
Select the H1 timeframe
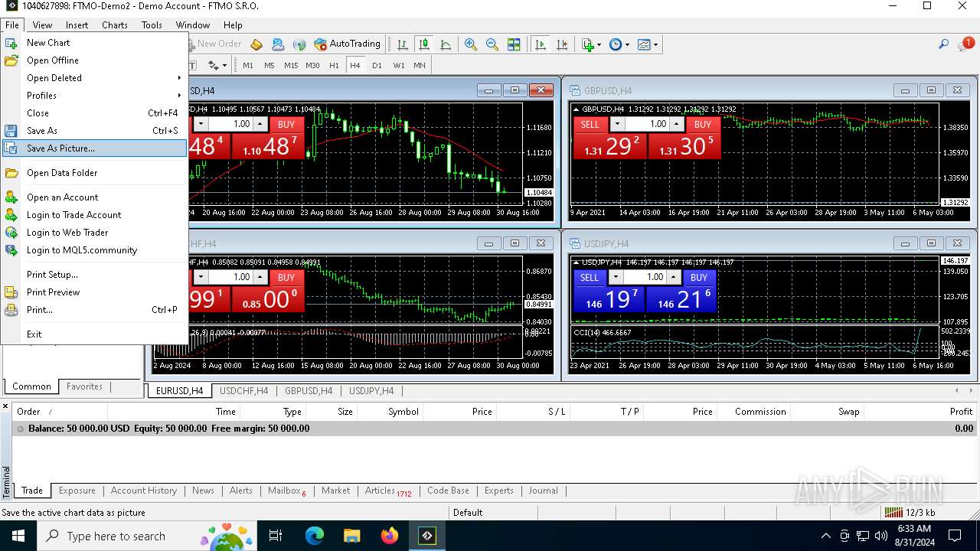(x=334, y=66)
